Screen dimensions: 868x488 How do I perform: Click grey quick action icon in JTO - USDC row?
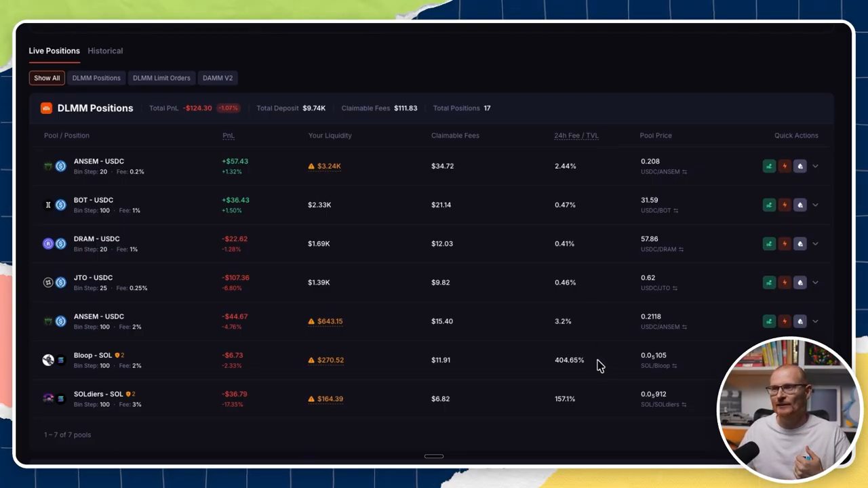tap(800, 282)
